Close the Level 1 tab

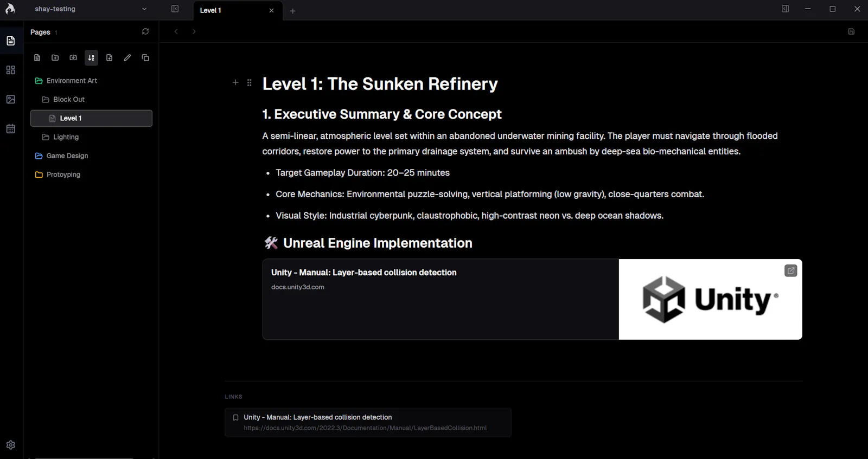272,10
